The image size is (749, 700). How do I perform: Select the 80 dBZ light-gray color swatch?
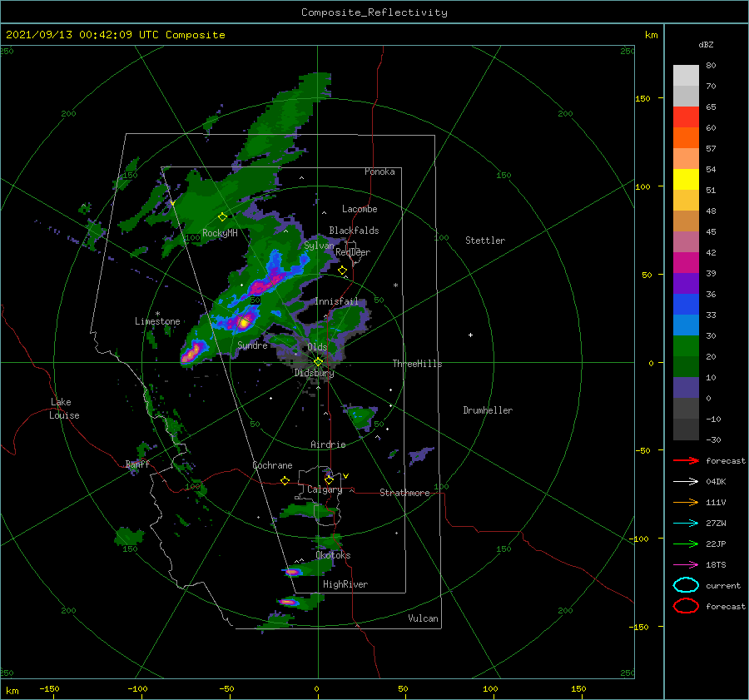(x=686, y=75)
